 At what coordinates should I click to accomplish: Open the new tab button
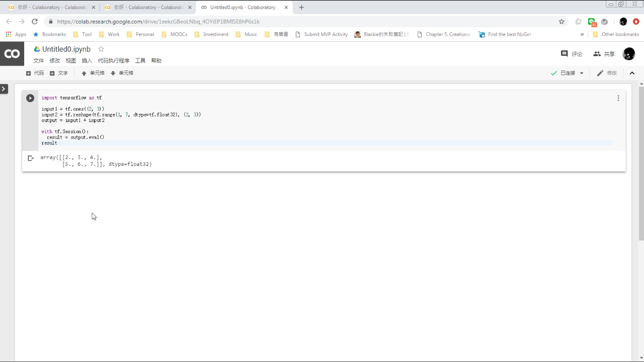click(301, 8)
